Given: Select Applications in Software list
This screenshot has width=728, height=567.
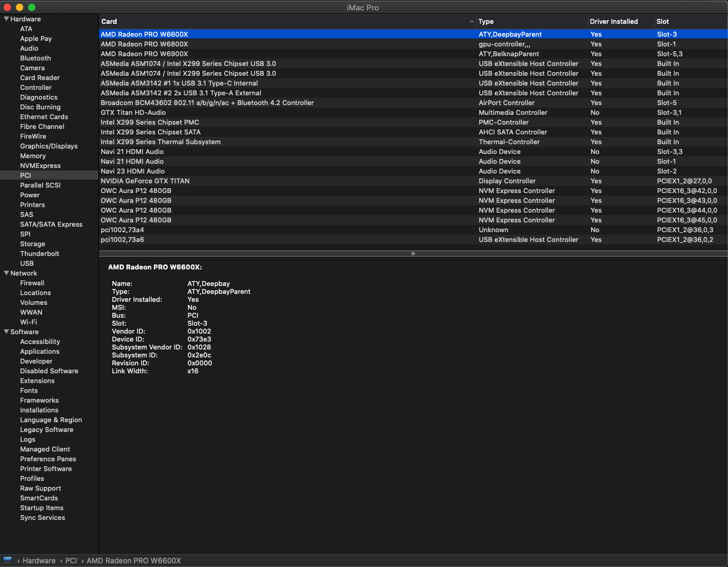Looking at the screenshot, I should (x=40, y=351).
